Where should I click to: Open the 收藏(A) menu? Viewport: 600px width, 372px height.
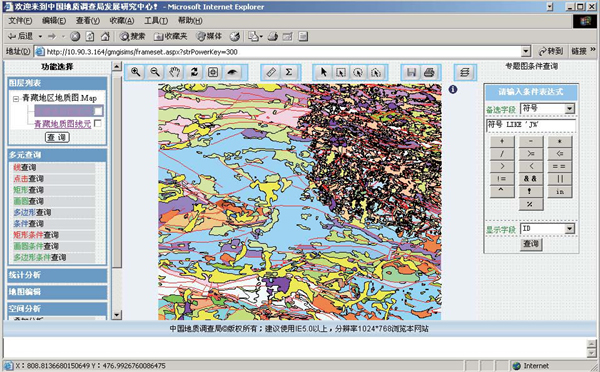pos(122,20)
